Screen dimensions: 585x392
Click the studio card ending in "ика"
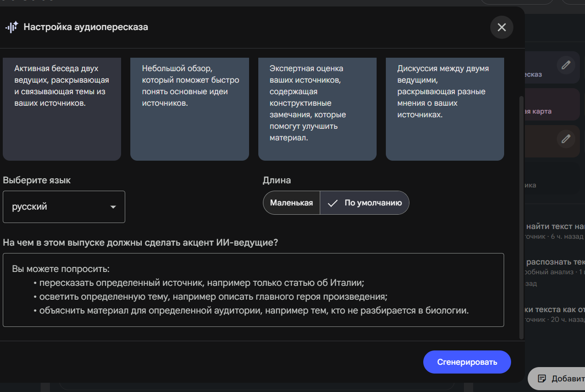(552, 180)
